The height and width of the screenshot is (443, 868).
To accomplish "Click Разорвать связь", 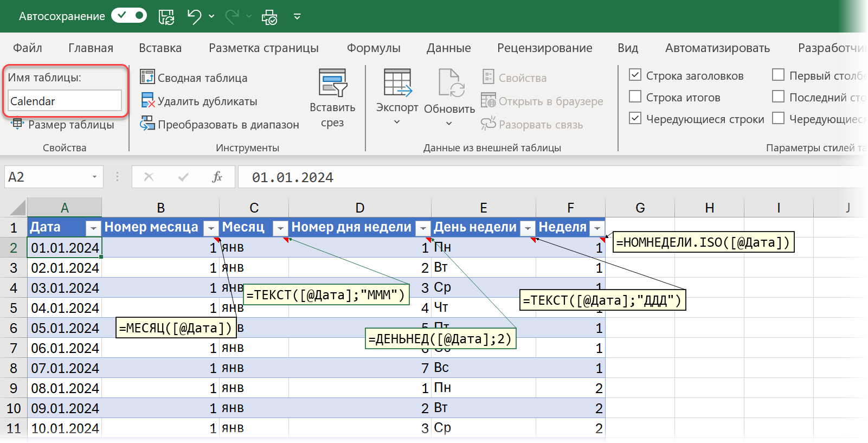I will pos(532,125).
